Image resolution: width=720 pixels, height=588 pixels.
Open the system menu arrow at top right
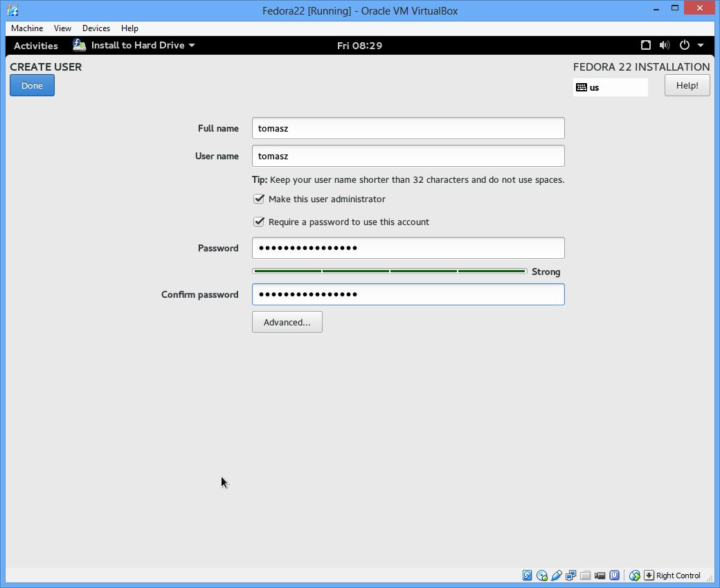(x=701, y=45)
